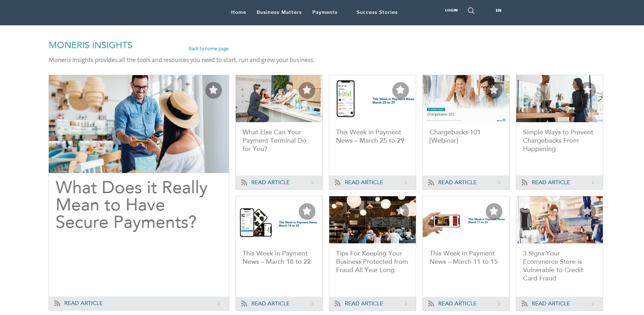Click RSS icon on March 18 to 22 card
Image resolution: width=644 pixels, height=315 pixels.
tap(244, 304)
